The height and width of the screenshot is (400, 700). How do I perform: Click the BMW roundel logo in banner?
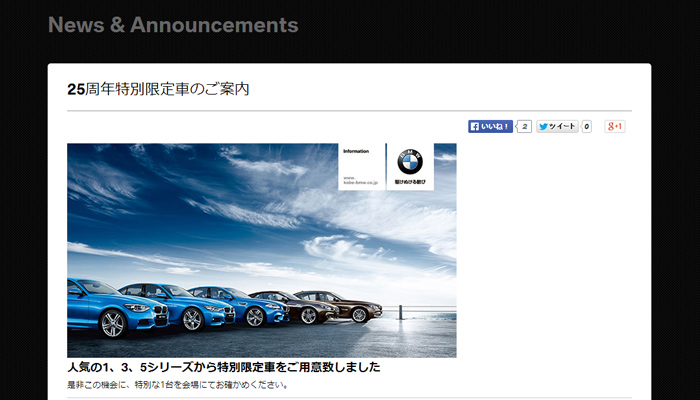coord(410,162)
